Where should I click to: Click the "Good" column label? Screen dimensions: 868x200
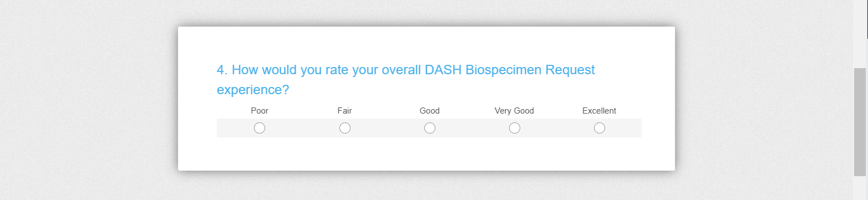(x=429, y=111)
